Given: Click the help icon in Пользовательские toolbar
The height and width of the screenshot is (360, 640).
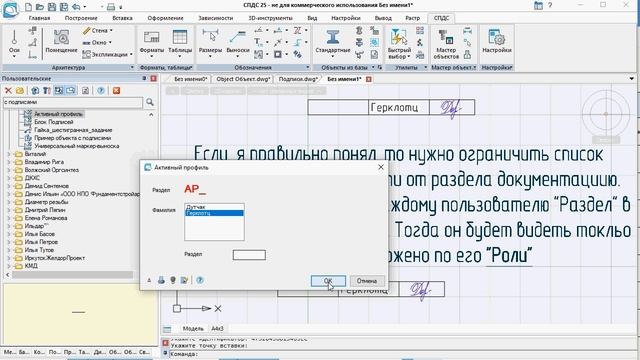Looking at the screenshot, I should 101,91.
